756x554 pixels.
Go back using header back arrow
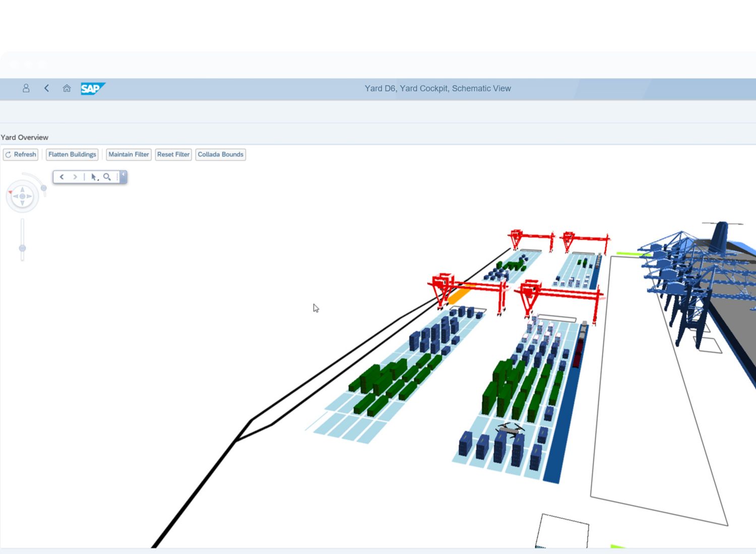click(46, 88)
